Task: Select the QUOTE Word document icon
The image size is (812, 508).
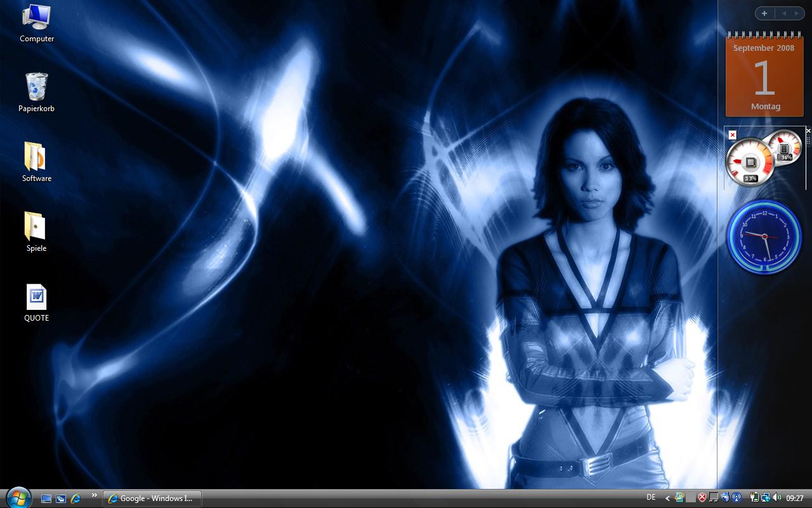Action: (x=36, y=297)
